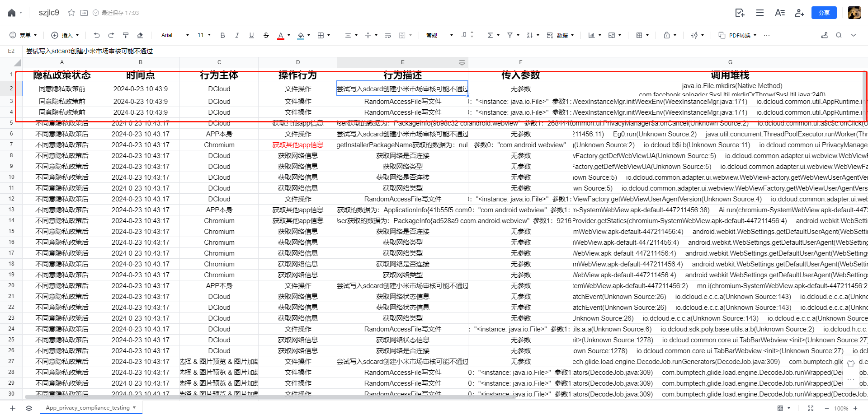Open the sheet list layers icon
Viewport: 868px width, 415px height.
pyautogui.click(x=29, y=408)
